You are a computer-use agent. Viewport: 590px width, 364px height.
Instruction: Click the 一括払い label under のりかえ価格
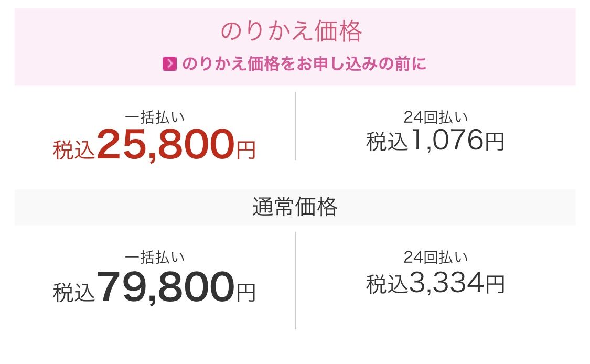[155, 116]
